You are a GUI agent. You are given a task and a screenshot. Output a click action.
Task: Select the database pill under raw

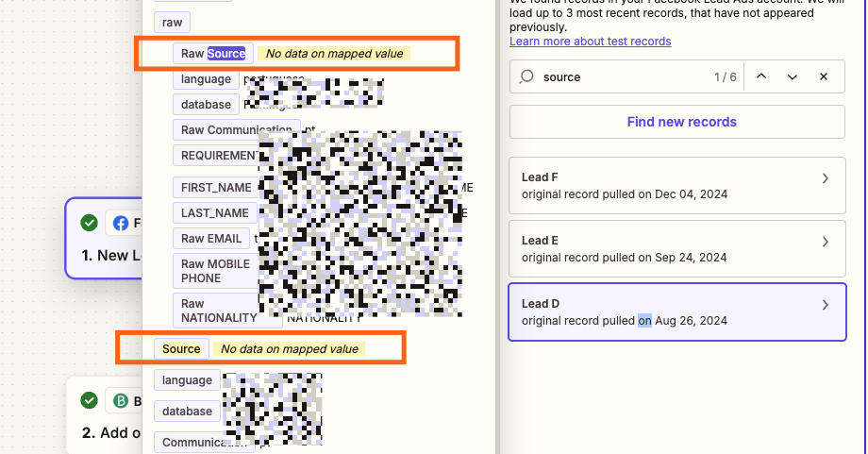(x=206, y=105)
